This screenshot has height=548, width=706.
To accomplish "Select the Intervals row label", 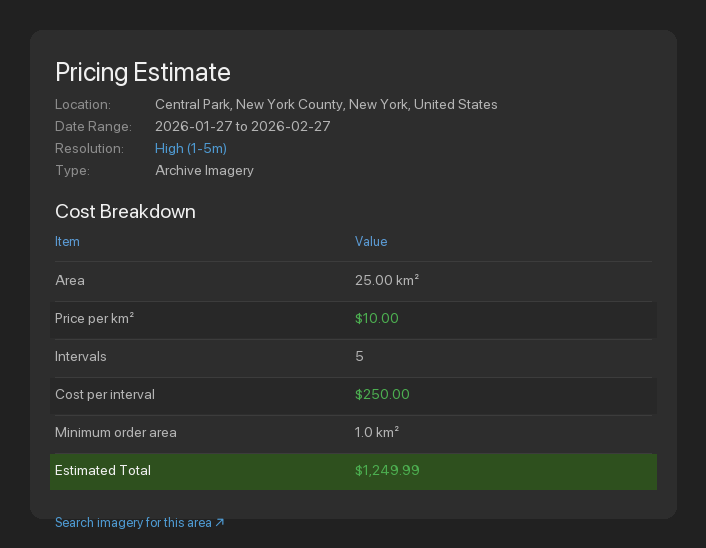I will 80,356.
